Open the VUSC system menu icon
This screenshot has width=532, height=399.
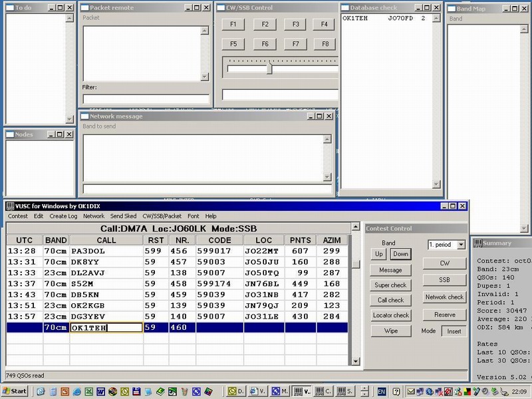click(x=10, y=206)
